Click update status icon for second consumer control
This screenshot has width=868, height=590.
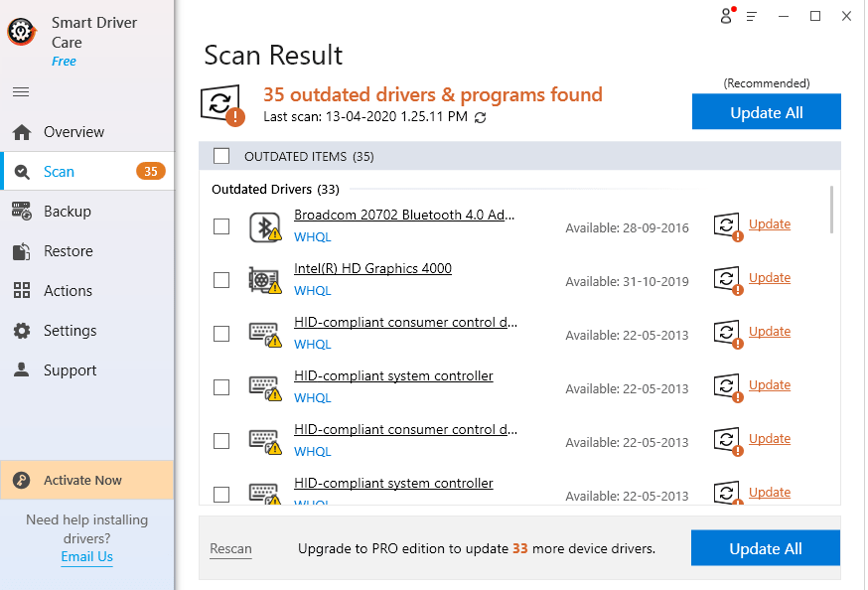click(x=729, y=442)
